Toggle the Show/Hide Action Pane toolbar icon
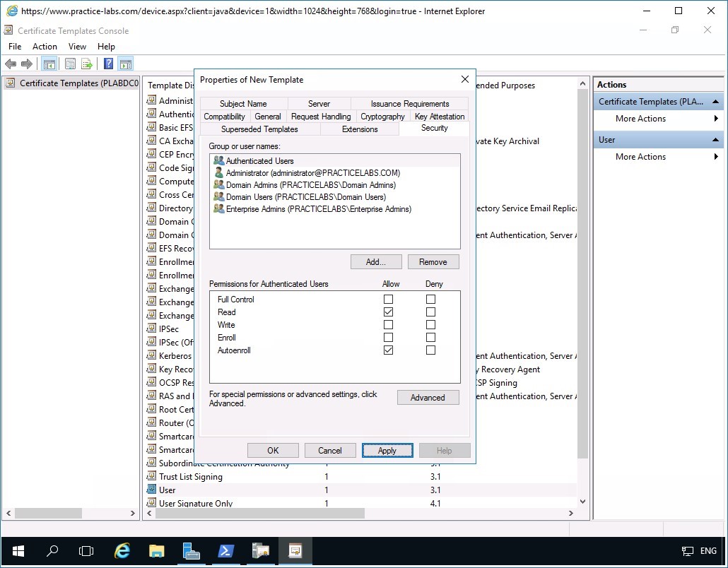 pyautogui.click(x=125, y=64)
